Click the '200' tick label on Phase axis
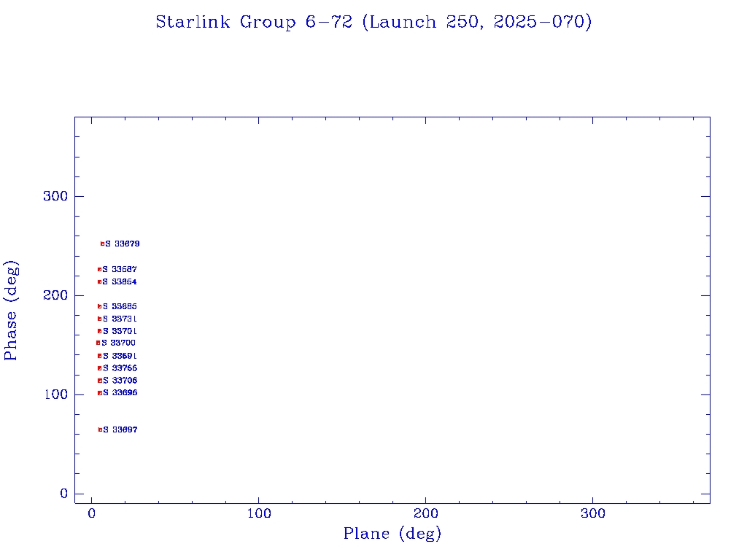The image size is (747, 560). click(55, 295)
